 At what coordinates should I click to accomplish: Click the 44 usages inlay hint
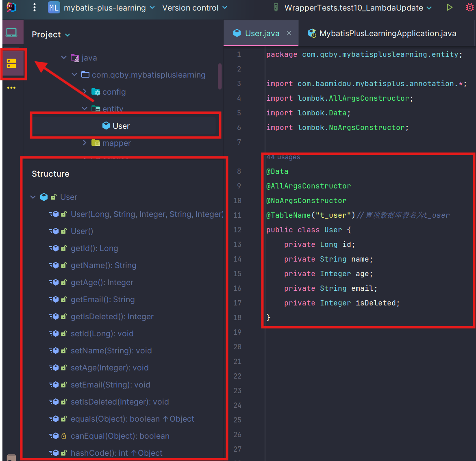[283, 157]
